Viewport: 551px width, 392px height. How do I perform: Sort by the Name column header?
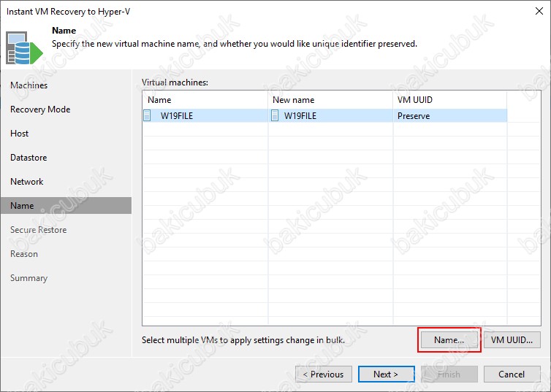[x=205, y=100]
